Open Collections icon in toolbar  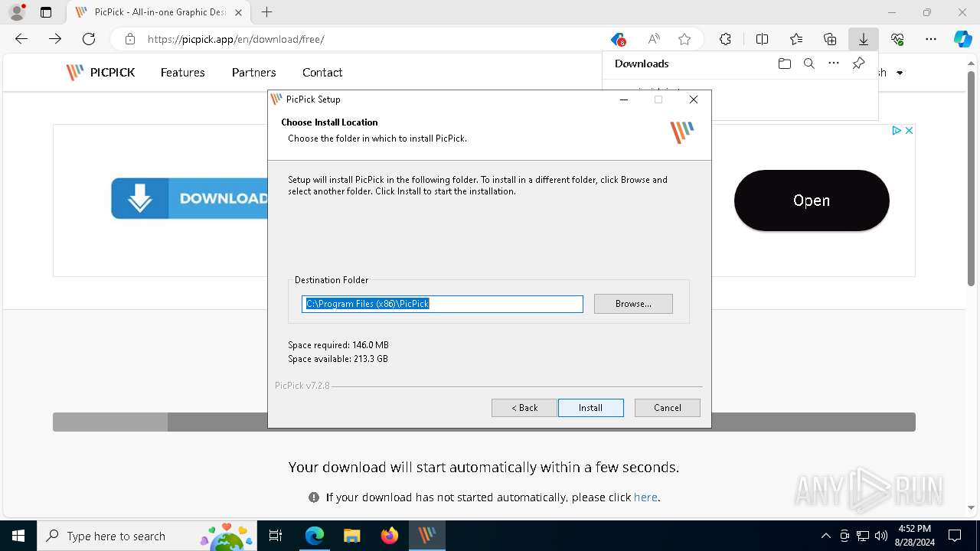click(830, 39)
